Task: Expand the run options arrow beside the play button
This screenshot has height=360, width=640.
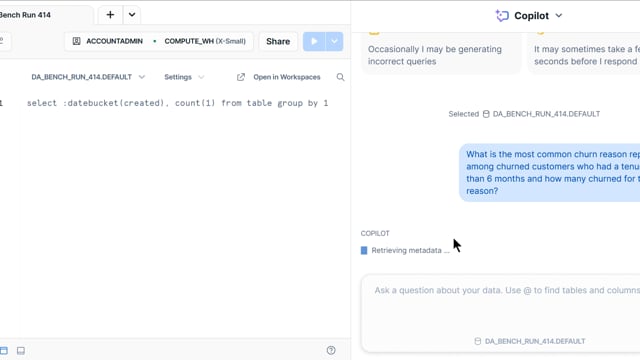Action: coord(334,41)
